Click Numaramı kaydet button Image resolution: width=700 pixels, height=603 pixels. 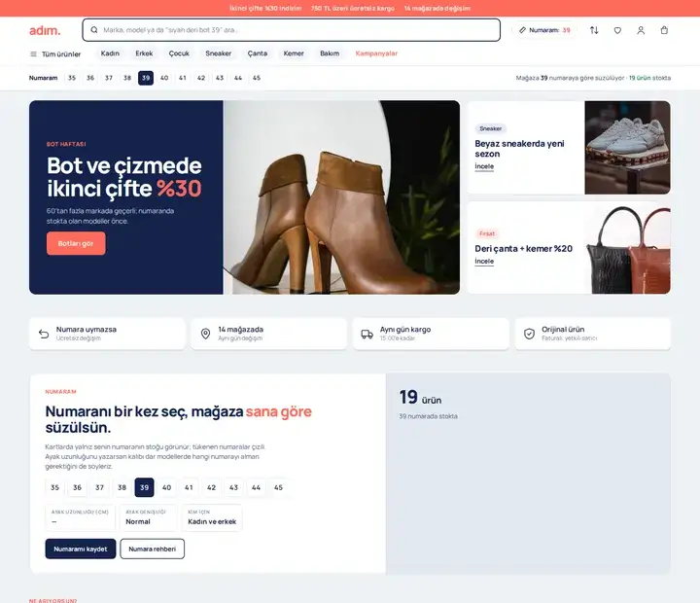(x=81, y=549)
